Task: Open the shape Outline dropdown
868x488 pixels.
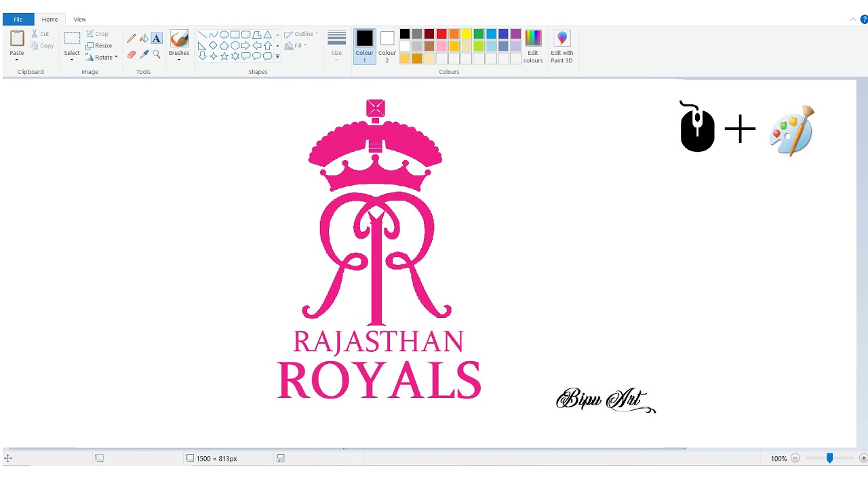Action: coord(302,34)
